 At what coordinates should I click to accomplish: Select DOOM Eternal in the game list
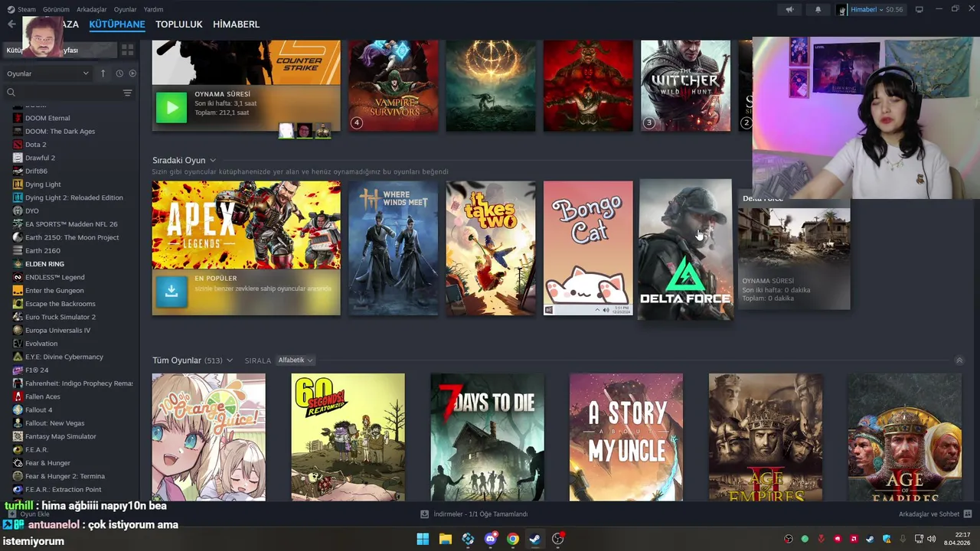pos(47,118)
